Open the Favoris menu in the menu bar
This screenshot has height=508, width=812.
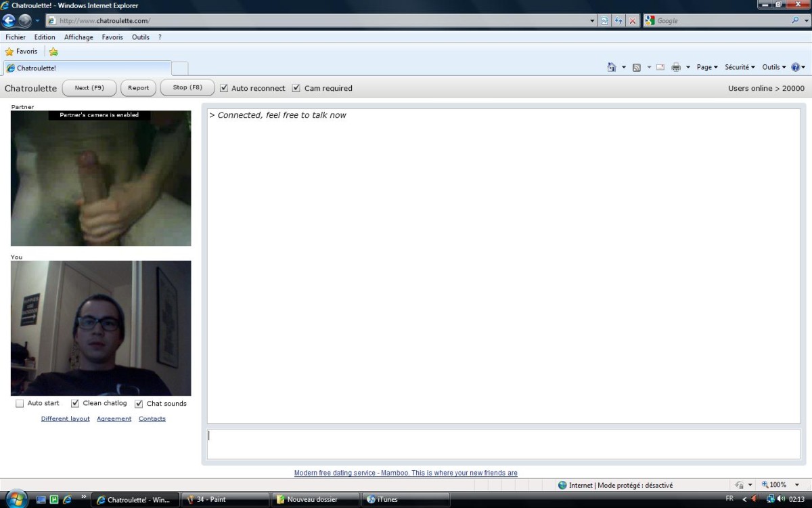(112, 37)
